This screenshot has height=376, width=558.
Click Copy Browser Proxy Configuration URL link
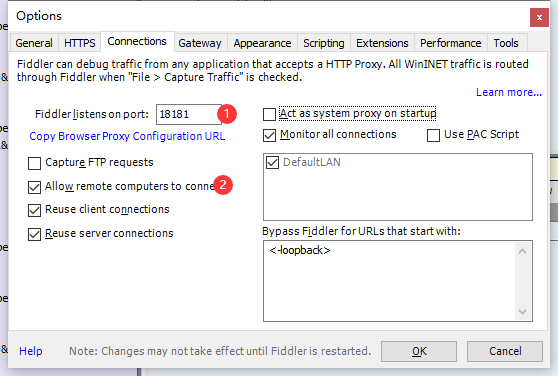[127, 136]
